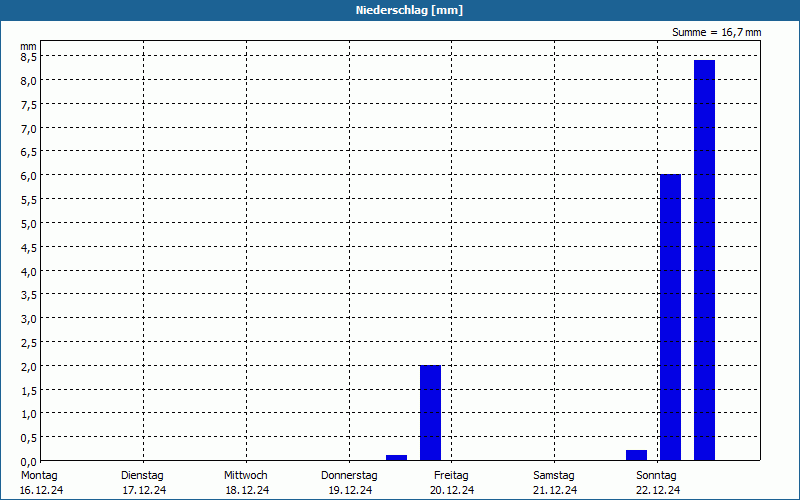Click the 0,0 y-axis value

coord(29,462)
